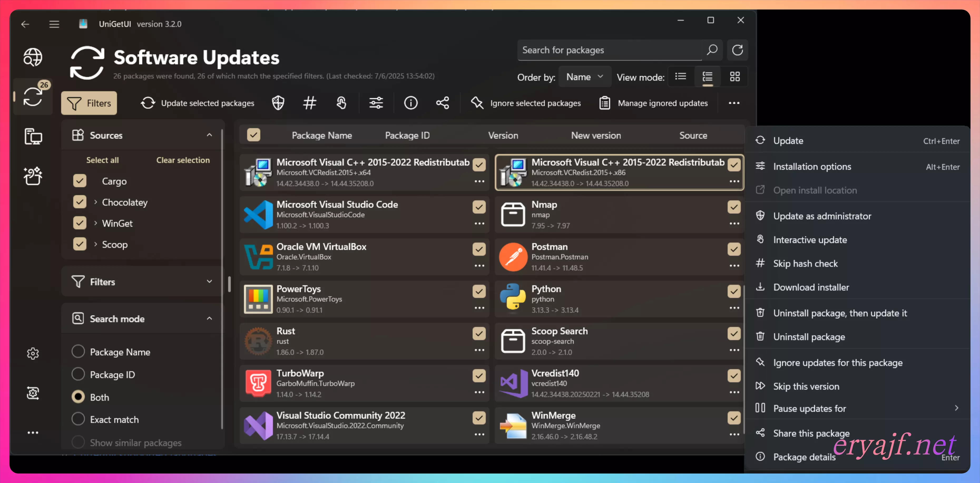980x483 pixels.
Task: Collapse the Search mode panel chevron
Action: click(x=209, y=318)
